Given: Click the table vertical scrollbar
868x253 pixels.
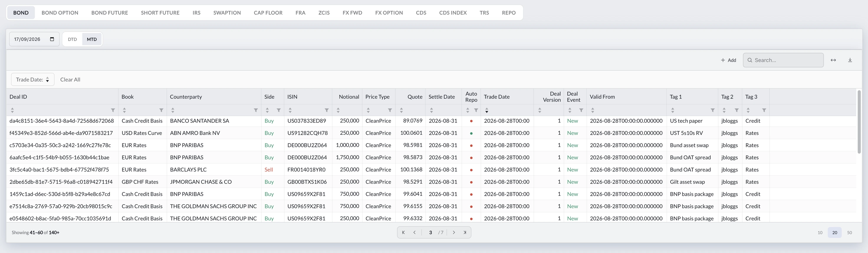Looking at the screenshot, I should (859, 122).
